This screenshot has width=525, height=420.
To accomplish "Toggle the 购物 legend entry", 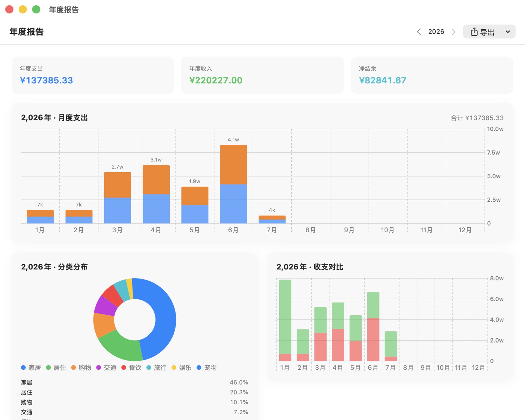I will (81, 367).
